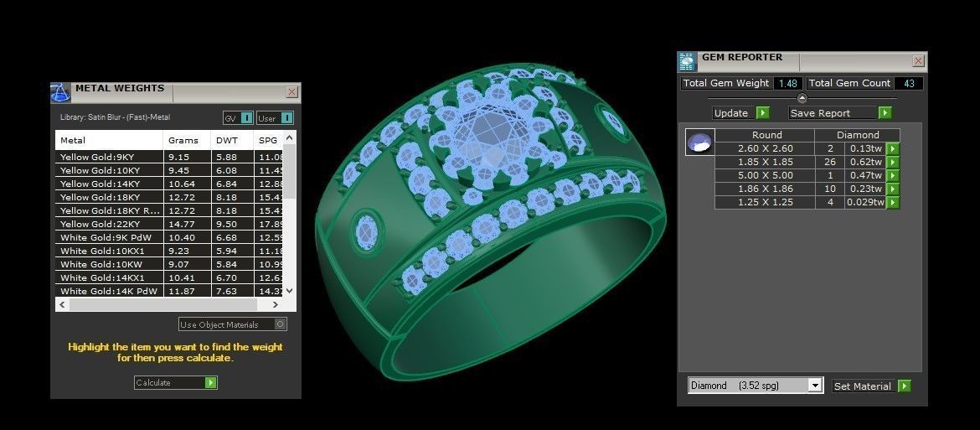
Task: Click the 5.00 X 5.00 gem size cell
Action: coord(765,176)
